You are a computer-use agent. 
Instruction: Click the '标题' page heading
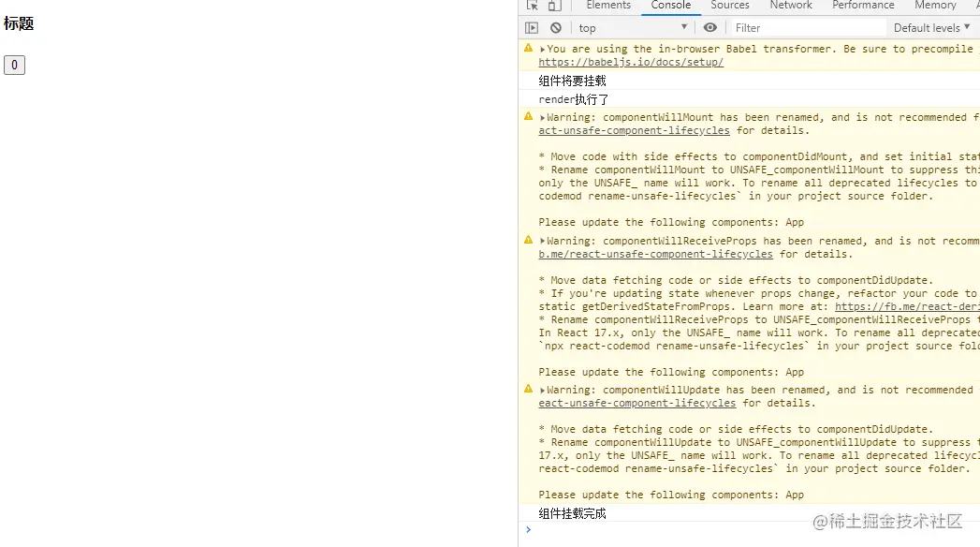19,23
